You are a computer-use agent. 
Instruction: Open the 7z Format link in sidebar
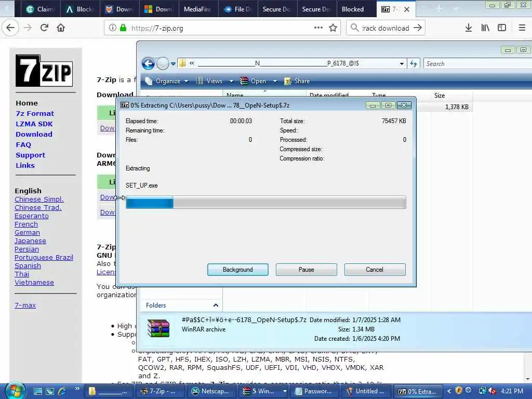point(35,113)
